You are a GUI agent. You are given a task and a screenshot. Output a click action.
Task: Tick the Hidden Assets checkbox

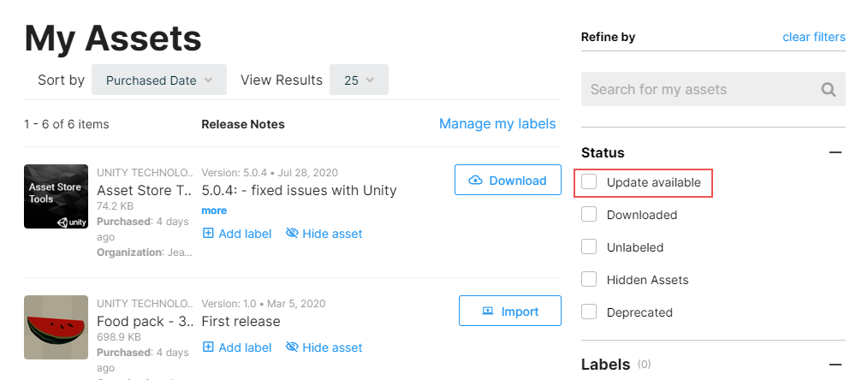coord(589,280)
